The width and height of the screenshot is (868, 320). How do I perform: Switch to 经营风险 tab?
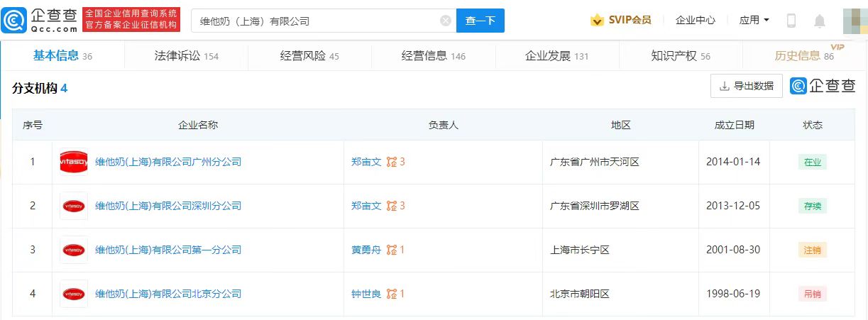click(309, 56)
